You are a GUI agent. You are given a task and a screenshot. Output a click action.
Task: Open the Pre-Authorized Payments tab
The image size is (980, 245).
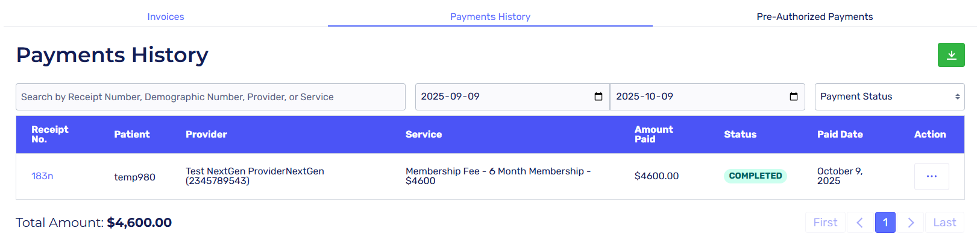tap(814, 17)
